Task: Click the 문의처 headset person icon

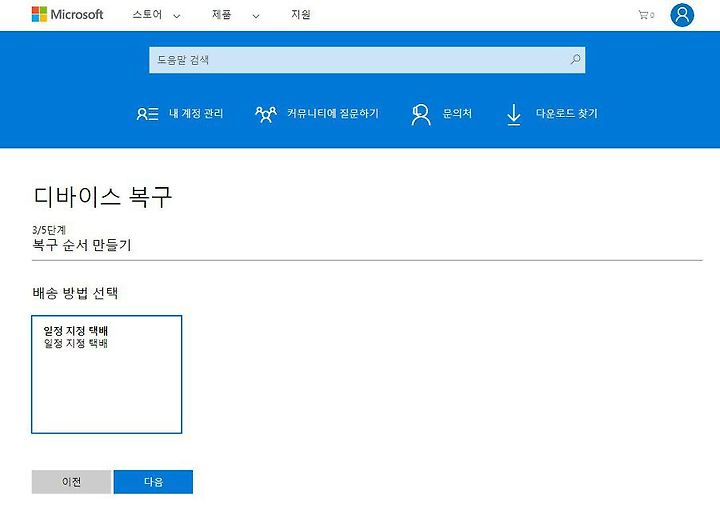Action: 421,114
